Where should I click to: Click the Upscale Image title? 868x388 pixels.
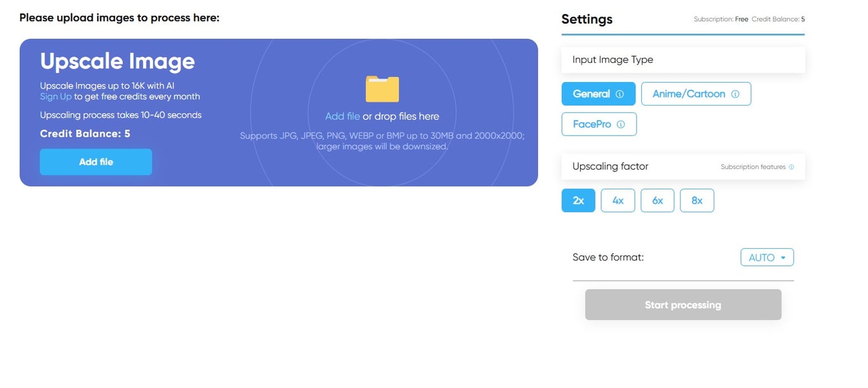[x=118, y=61]
